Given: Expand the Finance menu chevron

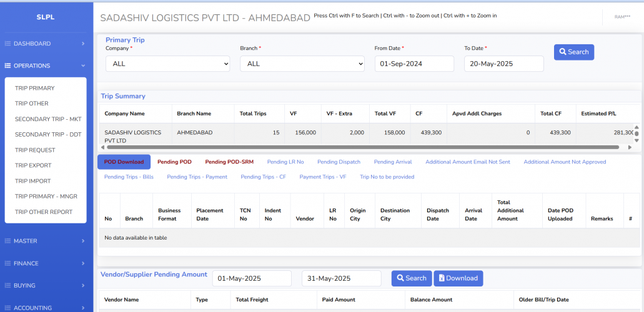Looking at the screenshot, I should [83, 263].
